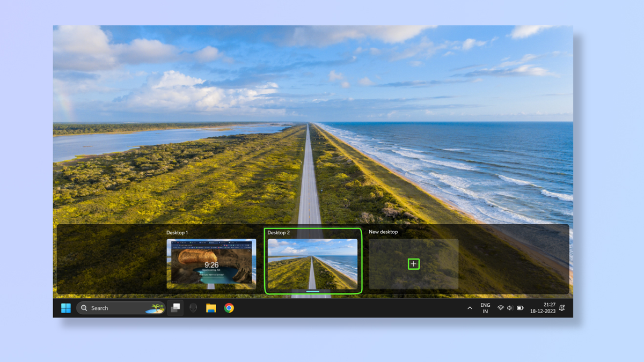Check the battery icon in the system tray
The height and width of the screenshot is (362, 644).
[x=520, y=308]
